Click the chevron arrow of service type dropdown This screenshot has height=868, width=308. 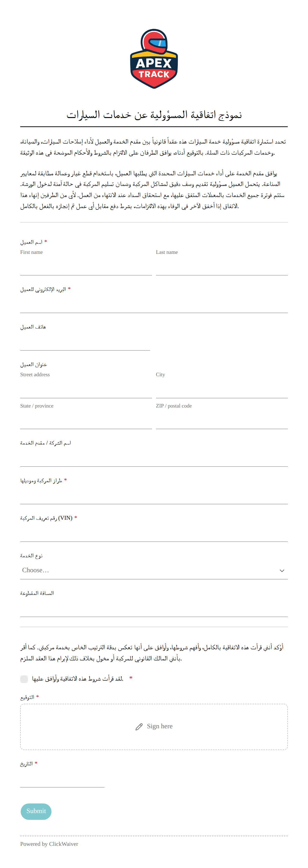coord(282,571)
